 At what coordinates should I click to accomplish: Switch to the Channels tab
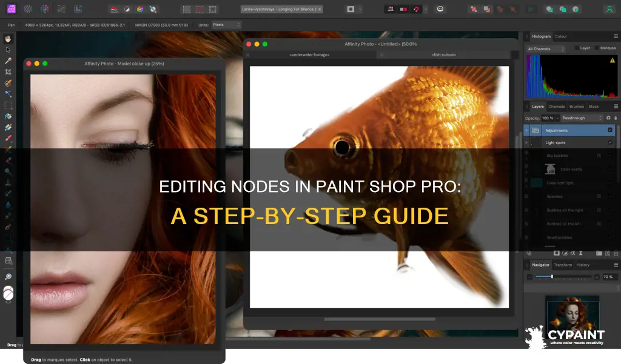click(557, 107)
